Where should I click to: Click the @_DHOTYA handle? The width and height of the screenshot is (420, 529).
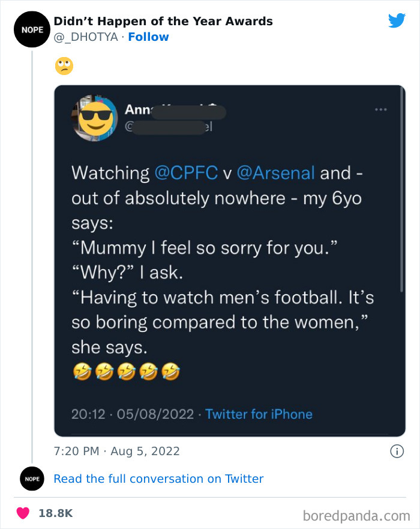86,37
